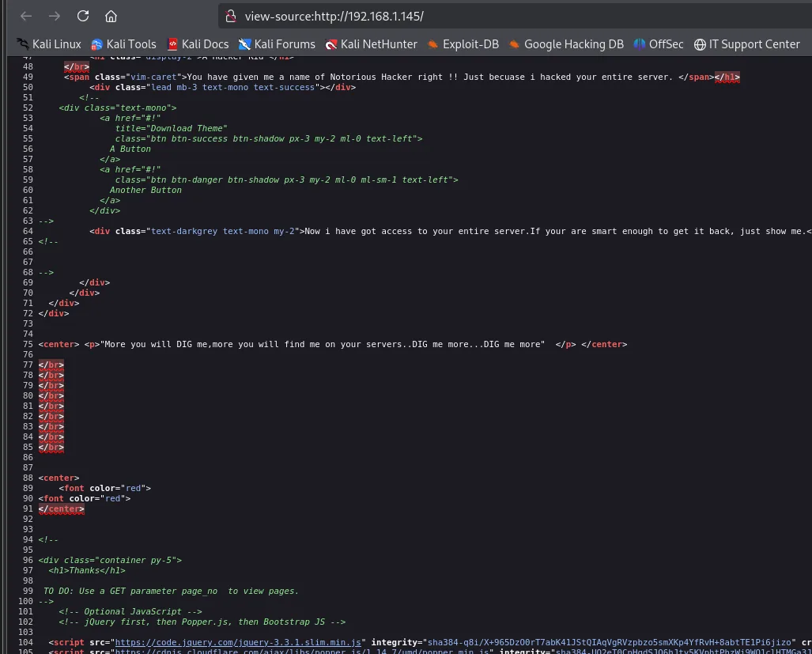Click the 'Another Button' comment text
The height and width of the screenshot is (654, 812).
click(145, 190)
